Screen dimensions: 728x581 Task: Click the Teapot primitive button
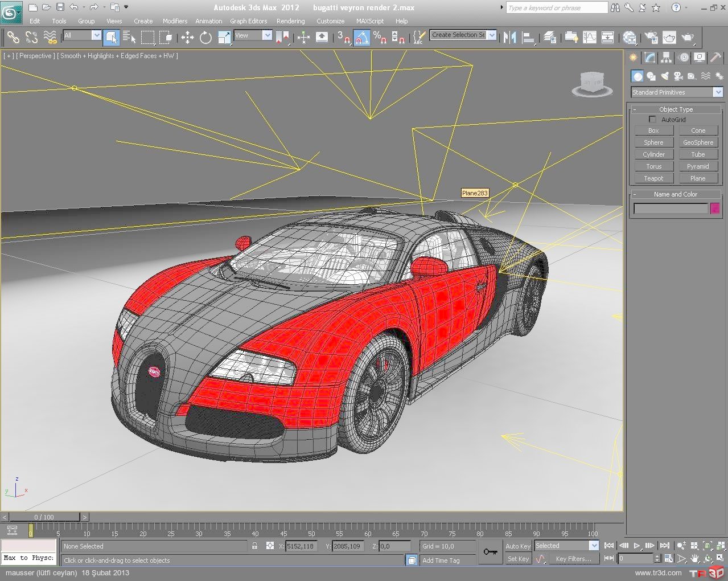tap(653, 178)
